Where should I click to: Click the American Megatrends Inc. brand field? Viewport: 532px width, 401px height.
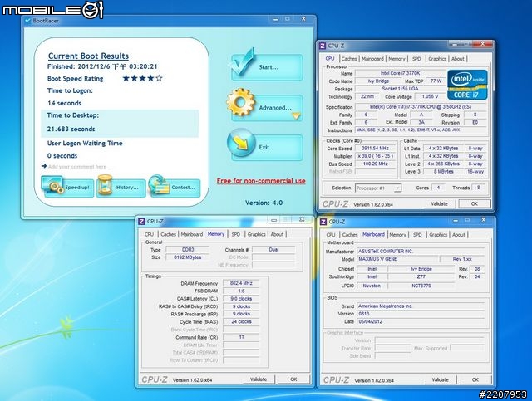(421, 306)
